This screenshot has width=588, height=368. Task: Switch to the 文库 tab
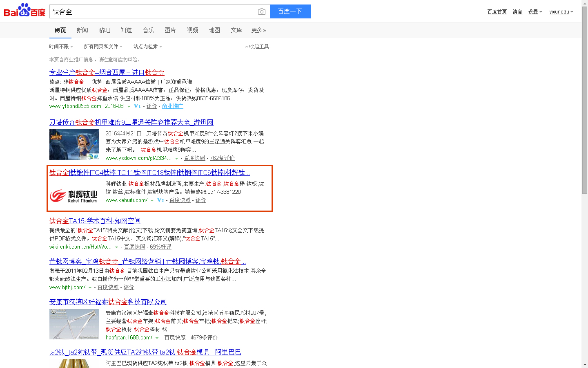coord(236,30)
